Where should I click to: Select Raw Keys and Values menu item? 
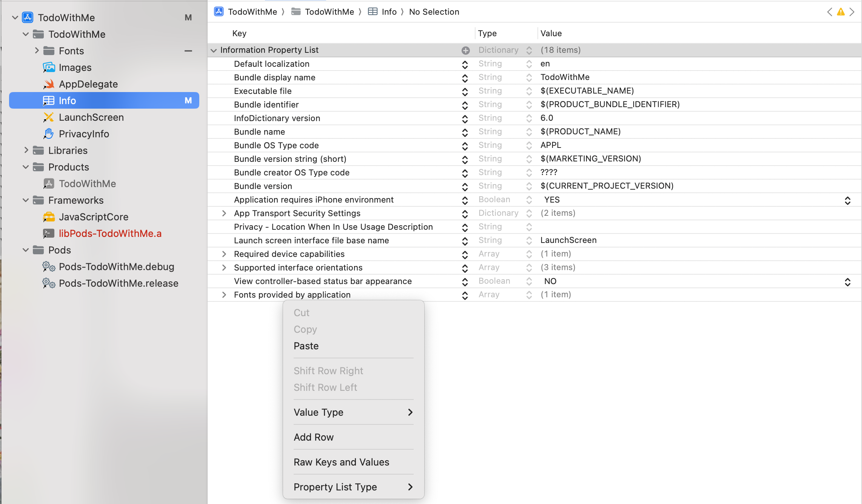click(x=341, y=462)
